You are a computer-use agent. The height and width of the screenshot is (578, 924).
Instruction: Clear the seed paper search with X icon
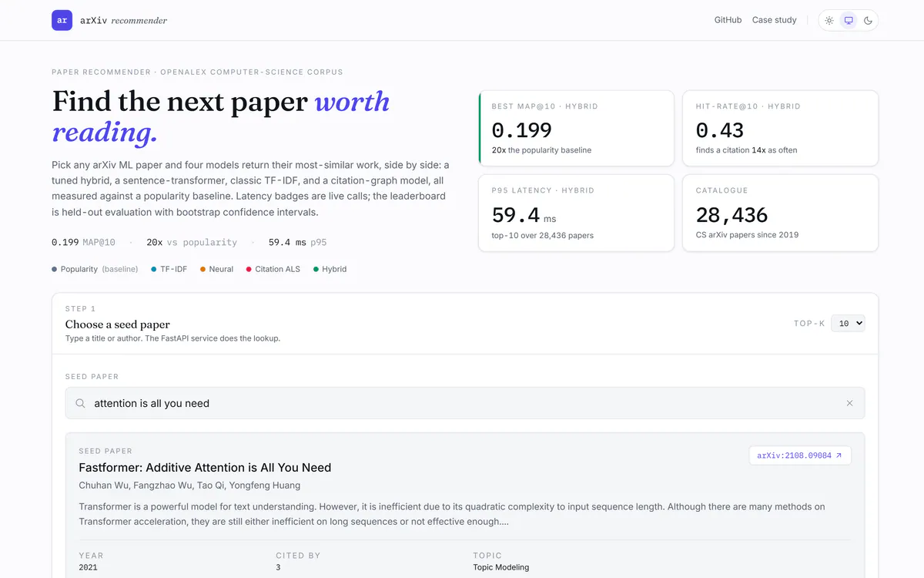pyautogui.click(x=849, y=403)
